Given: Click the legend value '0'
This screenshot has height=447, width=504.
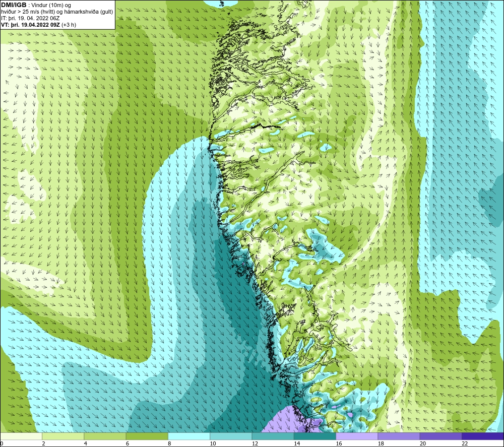Looking at the screenshot, I should (x=2, y=443).
